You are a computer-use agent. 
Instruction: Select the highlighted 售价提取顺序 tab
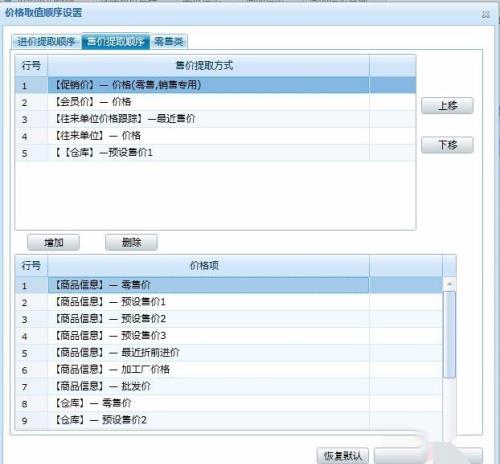click(116, 42)
